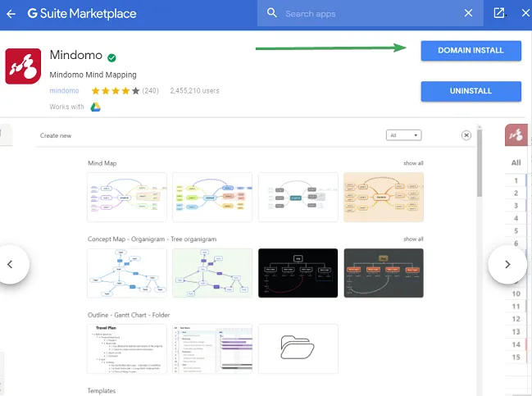Click the Mindomo app logo
This screenshot has height=396, width=532.
point(24,67)
